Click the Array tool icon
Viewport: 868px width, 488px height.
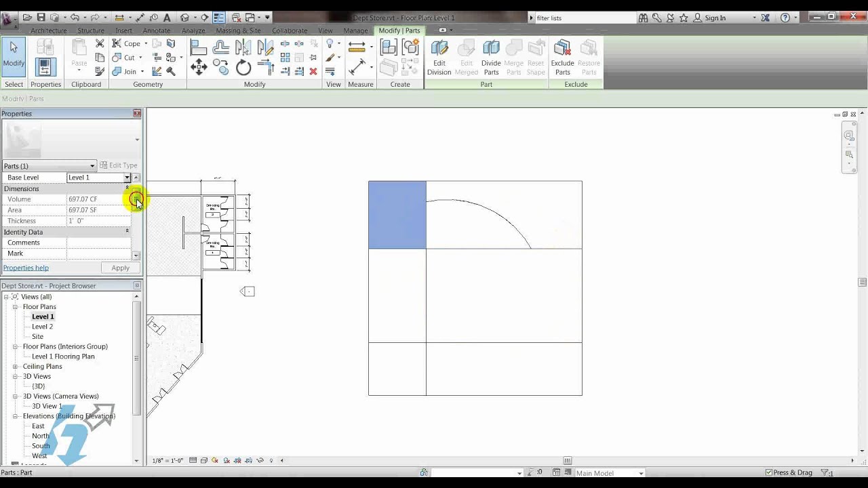285,58
